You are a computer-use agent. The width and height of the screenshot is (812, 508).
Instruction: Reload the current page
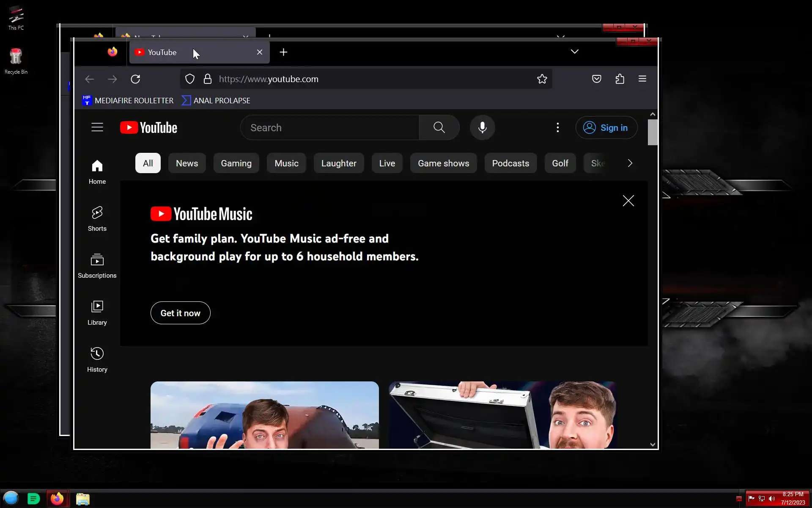pos(135,79)
